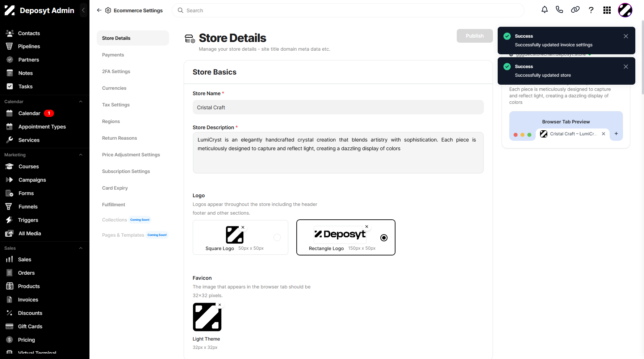Open Appointment Types page
The image size is (644, 359).
[x=42, y=127]
